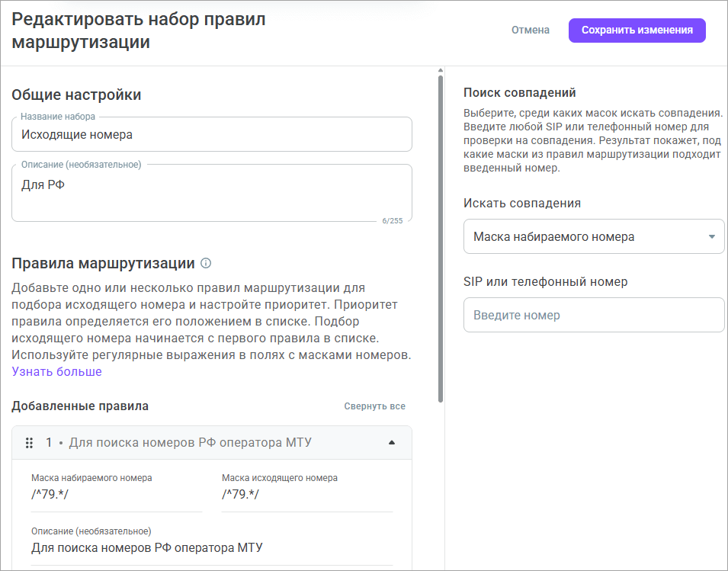
Task: Click the «Сохранить изменения» button
Action: [637, 29]
